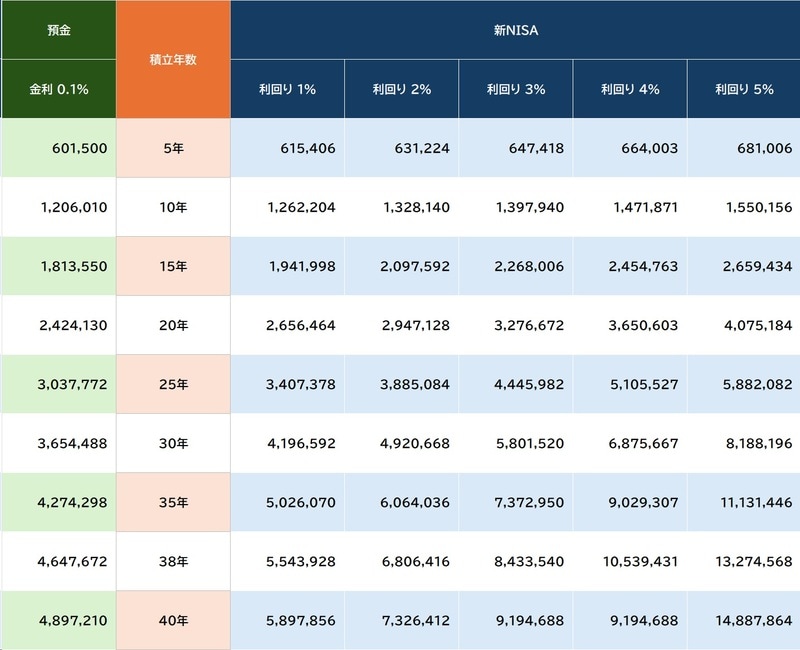Select the 5年 row label
This screenshot has height=650, width=800.
coord(173,148)
